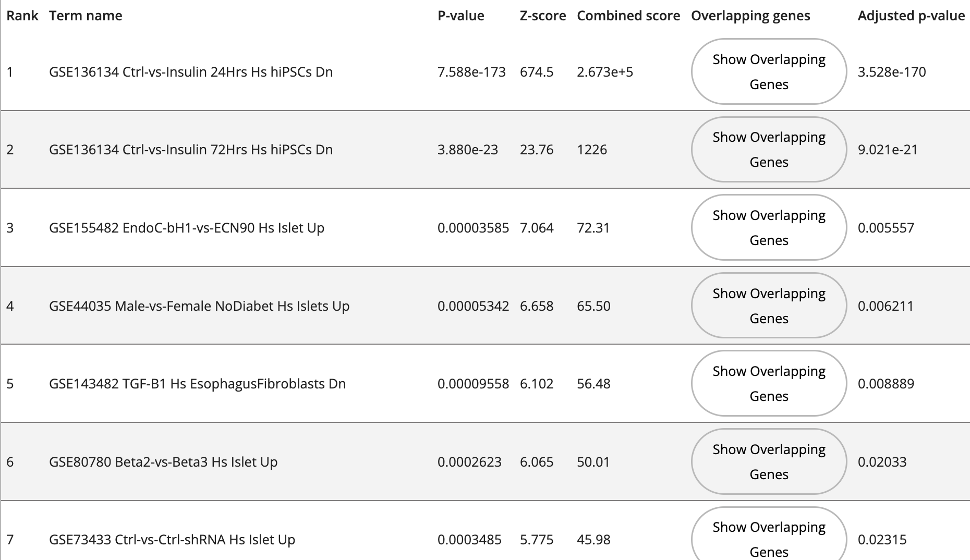Image resolution: width=970 pixels, height=560 pixels.
Task: Show overlapping genes for Insulin 24Hrs term
Action: 769,71
